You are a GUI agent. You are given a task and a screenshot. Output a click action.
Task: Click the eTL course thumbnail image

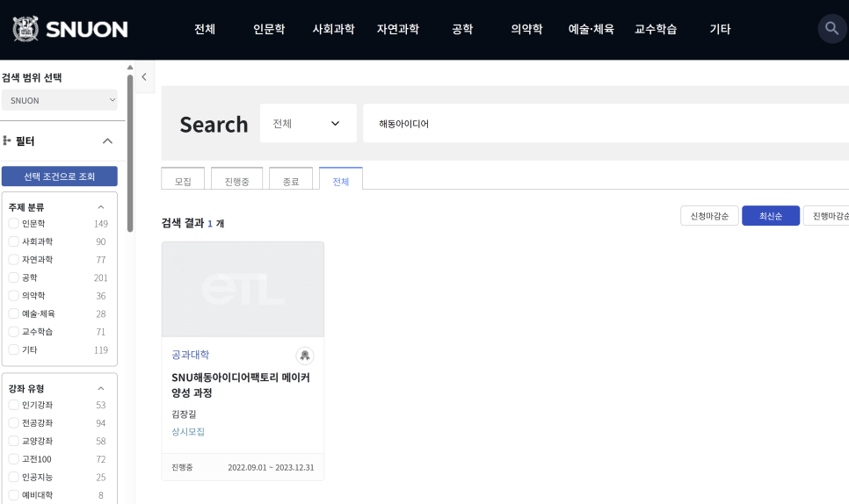[x=243, y=289]
